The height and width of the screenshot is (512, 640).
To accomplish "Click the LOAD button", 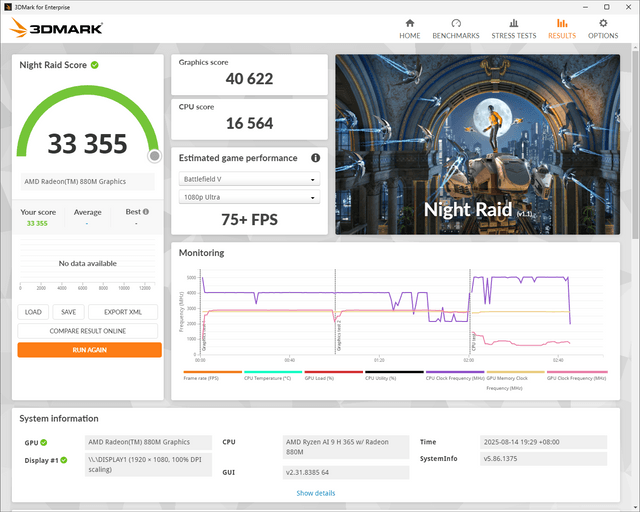I will pyautogui.click(x=33, y=312).
